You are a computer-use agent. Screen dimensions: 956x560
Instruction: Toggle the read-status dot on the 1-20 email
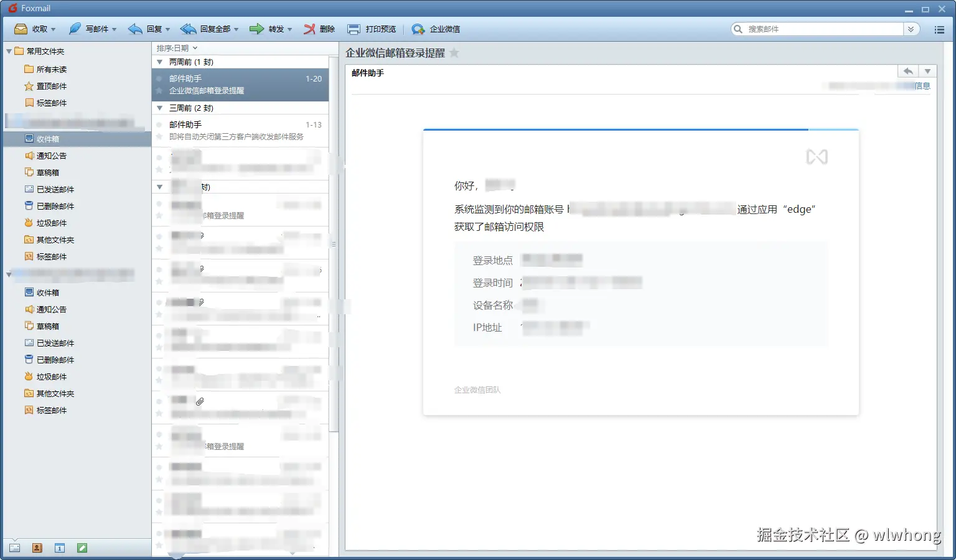point(159,79)
